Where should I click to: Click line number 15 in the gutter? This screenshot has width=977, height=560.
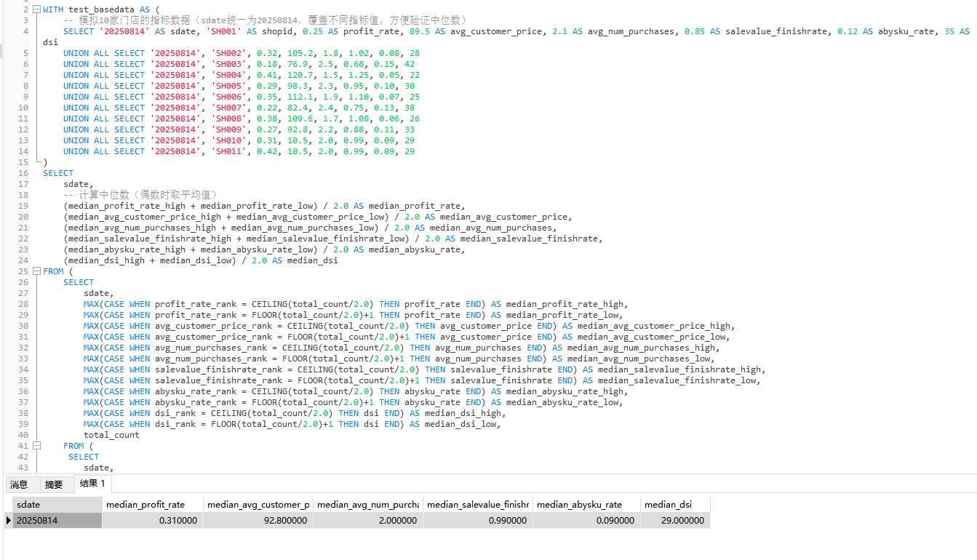[x=23, y=162]
